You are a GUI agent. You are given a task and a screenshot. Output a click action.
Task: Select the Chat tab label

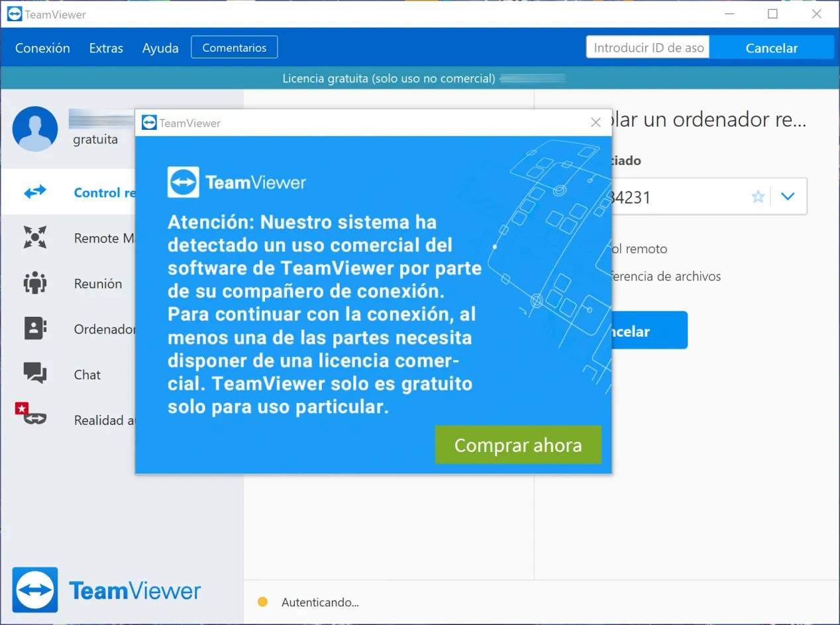[87, 374]
